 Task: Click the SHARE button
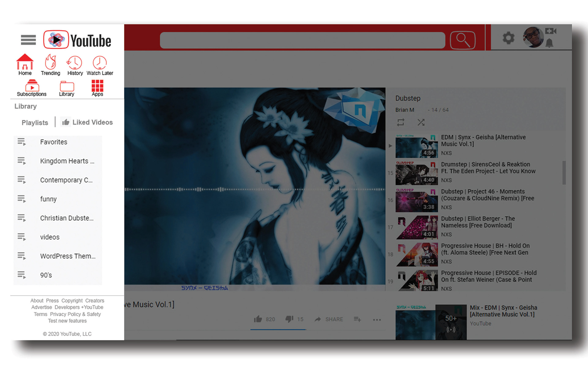[x=329, y=319]
